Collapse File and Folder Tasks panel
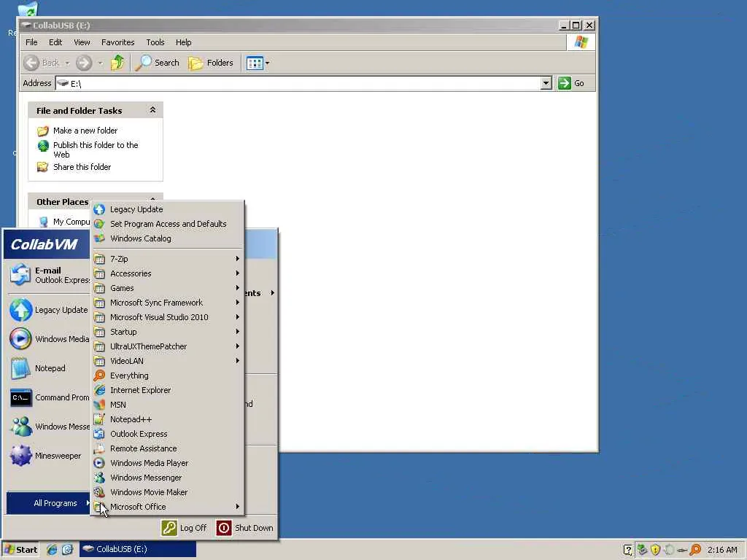This screenshot has height=560, width=747. tap(152, 110)
